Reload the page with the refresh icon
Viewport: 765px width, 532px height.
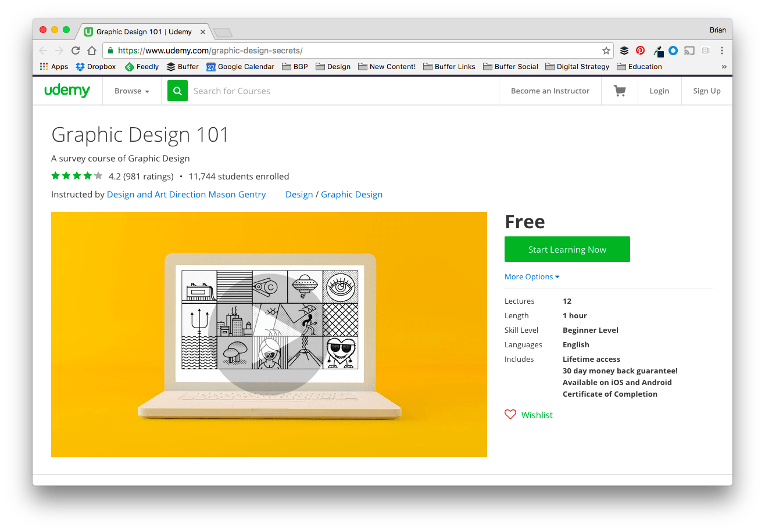(75, 51)
